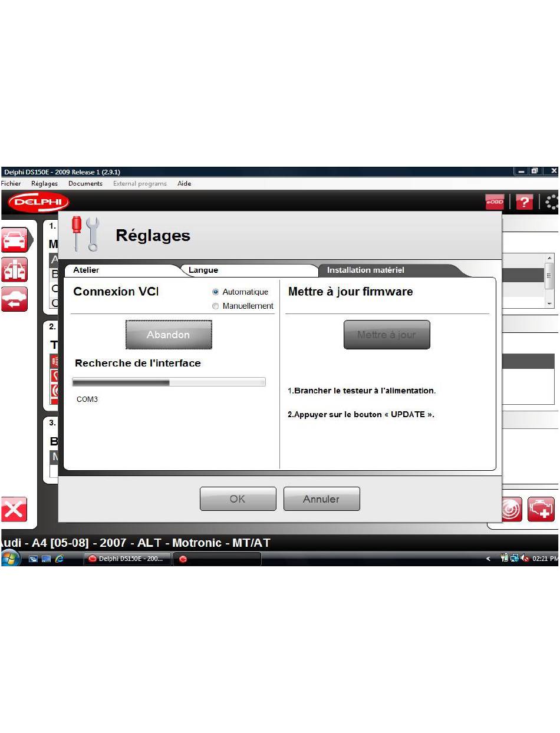Viewport: 560px width, 733px height.
Task: Click the network icon in the system tray
Action: tap(514, 559)
